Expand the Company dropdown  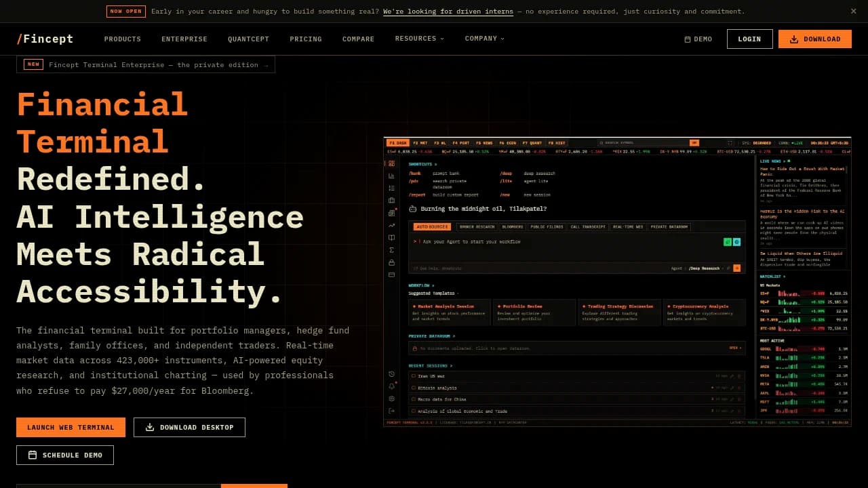485,39
